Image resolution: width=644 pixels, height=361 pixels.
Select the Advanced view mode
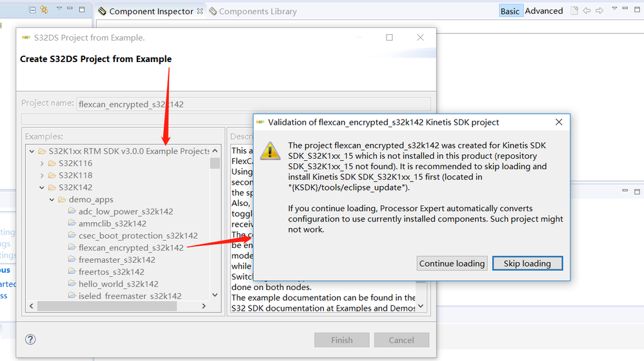point(544,11)
